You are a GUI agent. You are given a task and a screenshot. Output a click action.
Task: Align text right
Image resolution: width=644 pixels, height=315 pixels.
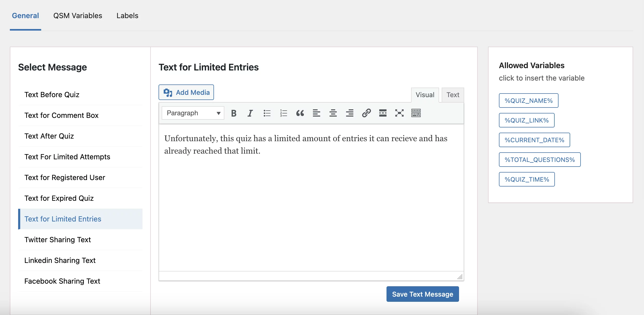click(350, 113)
